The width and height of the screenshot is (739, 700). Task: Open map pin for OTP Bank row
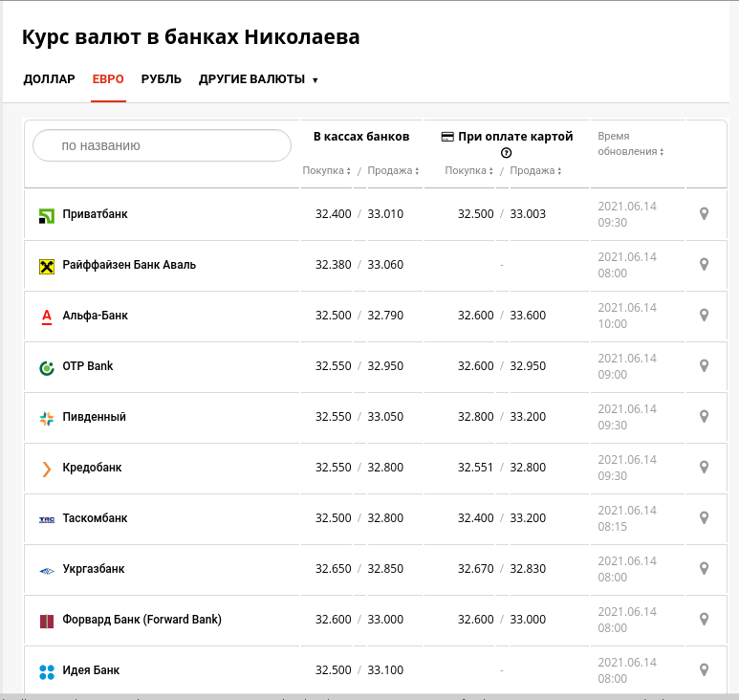704,366
